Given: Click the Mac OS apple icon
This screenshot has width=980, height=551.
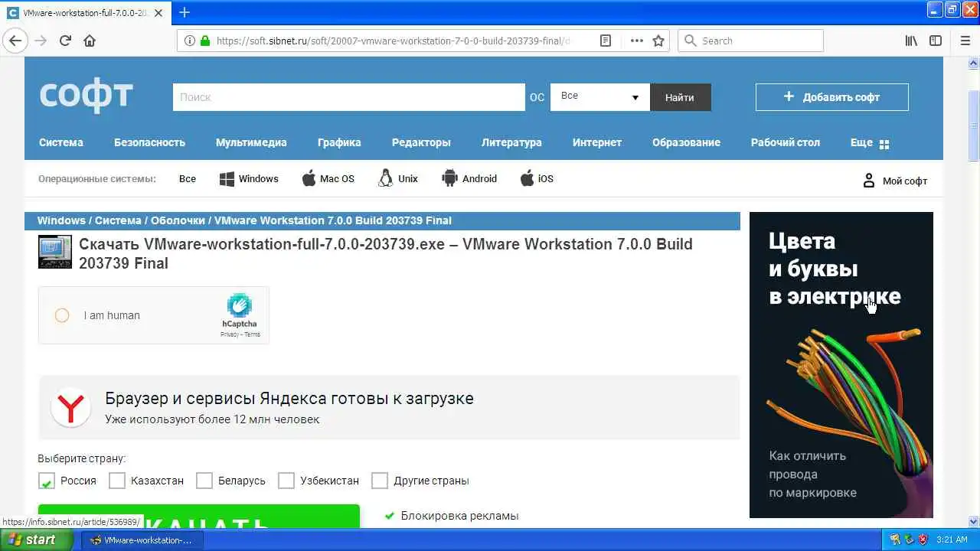Looking at the screenshot, I should (309, 179).
